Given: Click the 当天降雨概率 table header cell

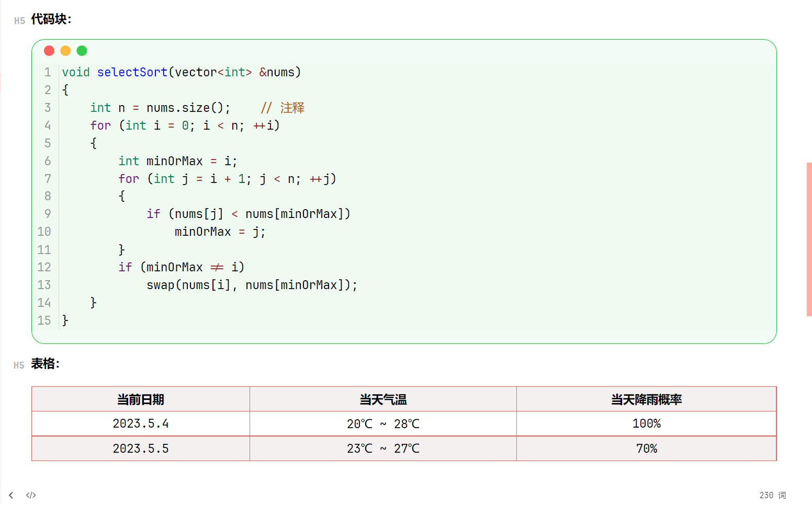Looking at the screenshot, I should pyautogui.click(x=647, y=399).
